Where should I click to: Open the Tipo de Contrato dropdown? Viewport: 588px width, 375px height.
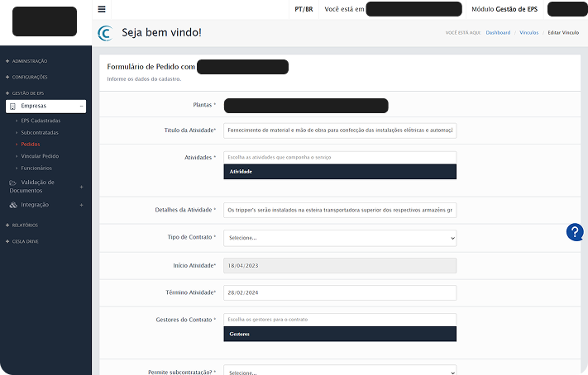click(340, 238)
